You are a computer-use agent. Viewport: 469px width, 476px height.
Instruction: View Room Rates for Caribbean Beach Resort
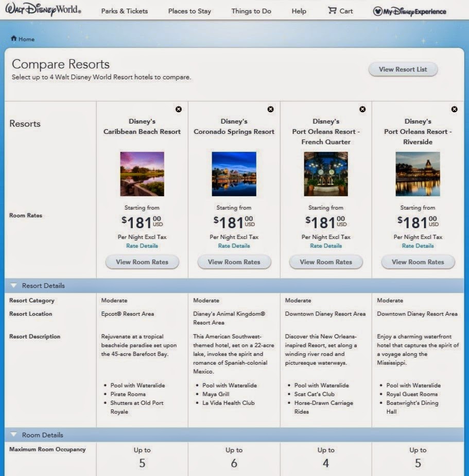tap(142, 262)
